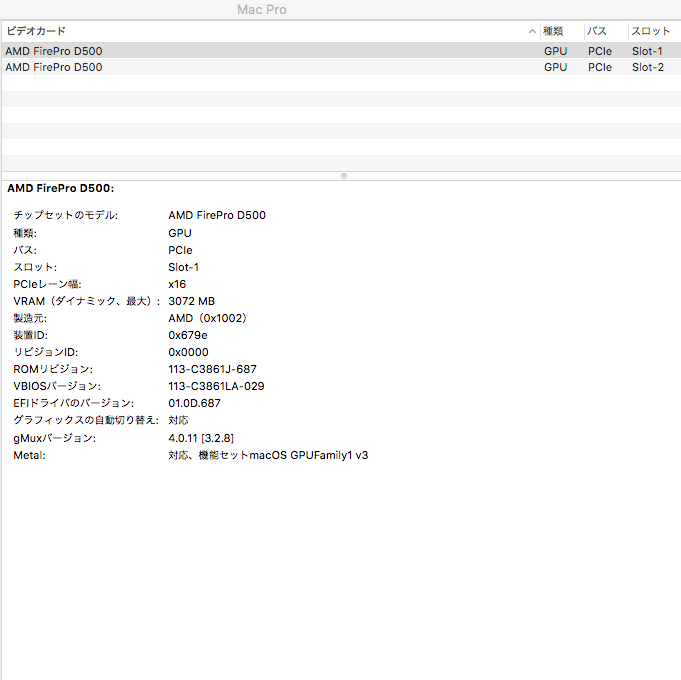Select the AMD FirePro D500 Slot-1 row
The width and height of the screenshot is (681, 680).
[340, 51]
